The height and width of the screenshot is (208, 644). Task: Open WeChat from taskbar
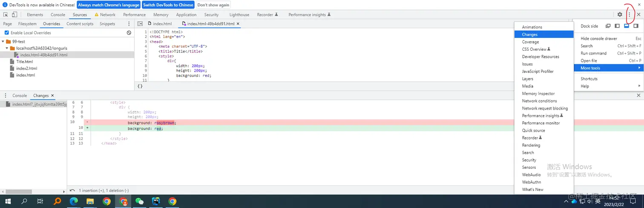[139, 201]
